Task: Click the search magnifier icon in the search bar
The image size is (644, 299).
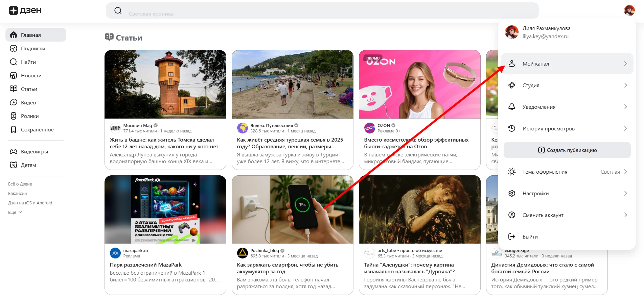Action: 118,10
